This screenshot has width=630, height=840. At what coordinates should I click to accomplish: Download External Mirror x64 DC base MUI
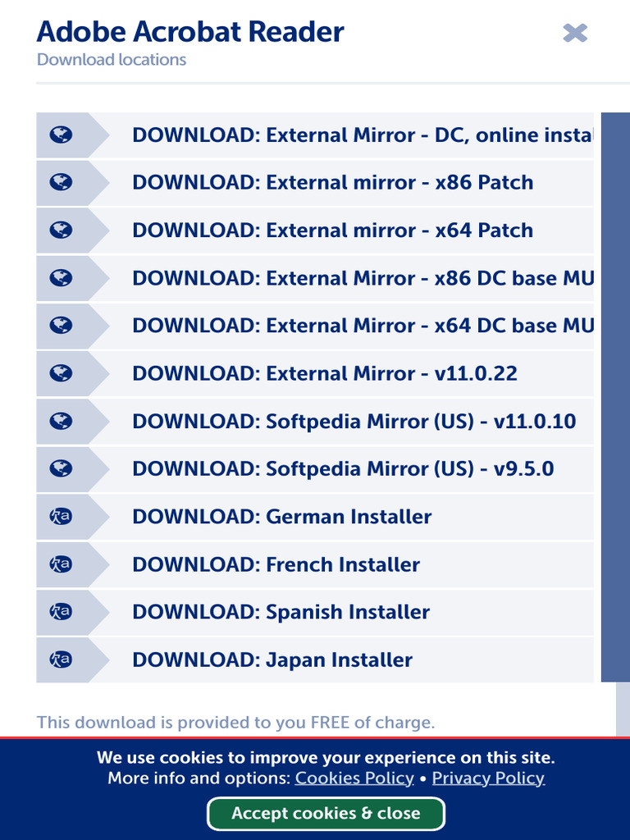point(315,326)
